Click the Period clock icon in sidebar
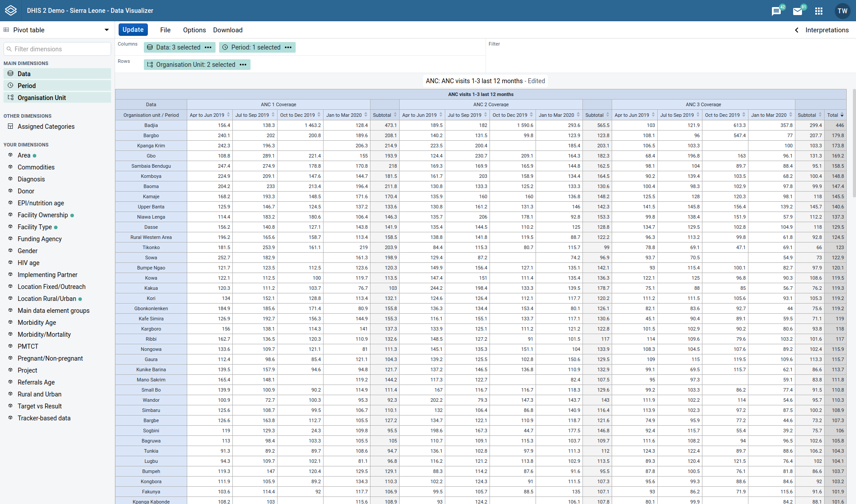Screen dimensions: 856x504 [11, 85]
